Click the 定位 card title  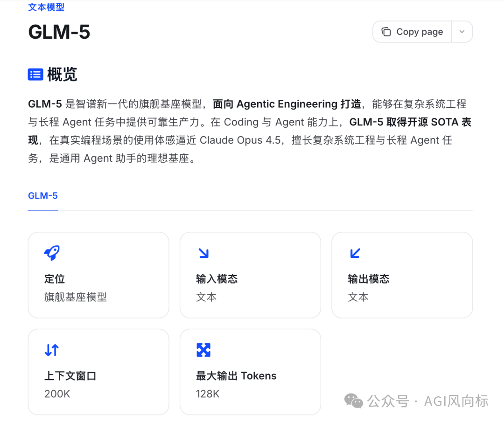point(55,279)
